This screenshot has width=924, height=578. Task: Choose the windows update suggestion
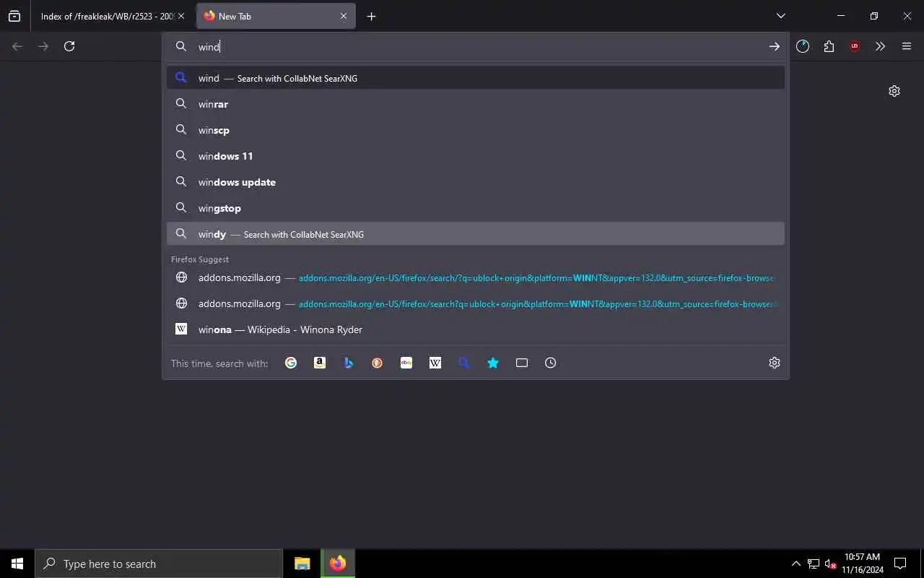click(476, 182)
